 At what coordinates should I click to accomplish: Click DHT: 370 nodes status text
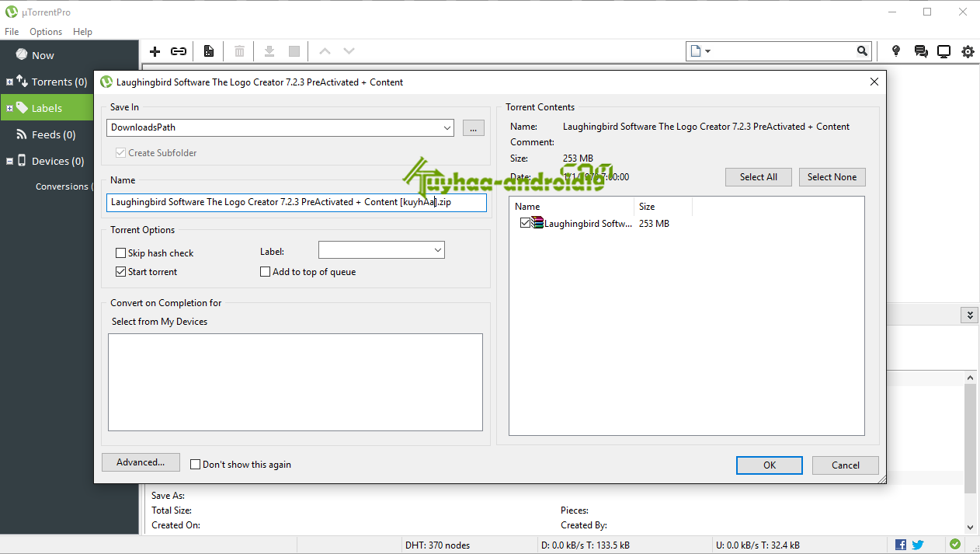pos(437,545)
